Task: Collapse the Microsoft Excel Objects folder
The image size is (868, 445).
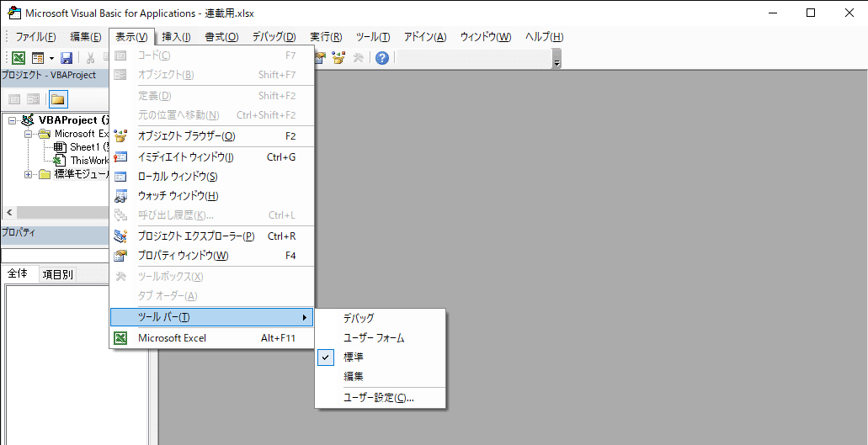Action: click(x=29, y=134)
